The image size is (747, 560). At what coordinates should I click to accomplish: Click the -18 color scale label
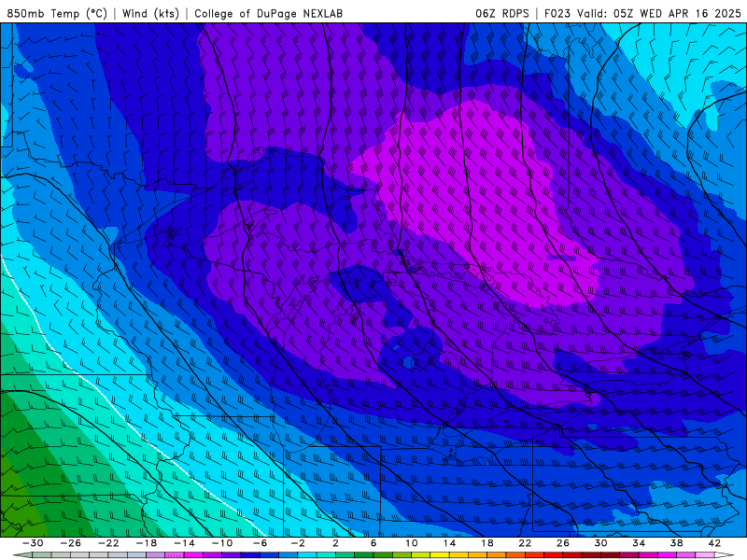point(147,543)
